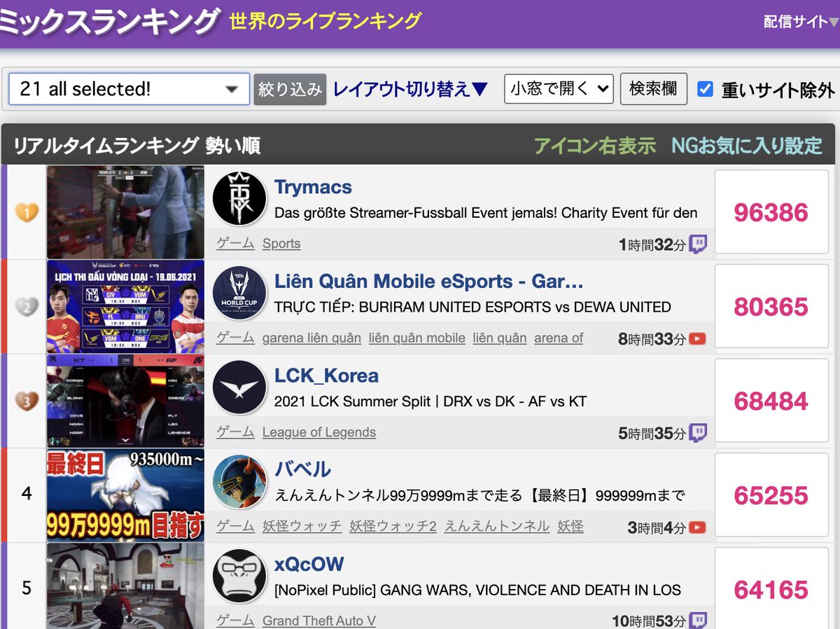Click Twitch icon in xQcOW row

point(698,620)
